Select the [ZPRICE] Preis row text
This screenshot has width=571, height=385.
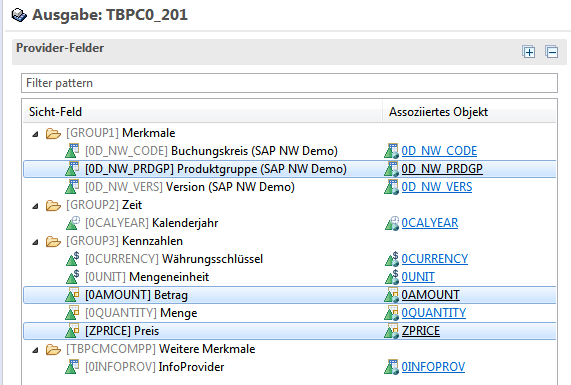point(122,331)
